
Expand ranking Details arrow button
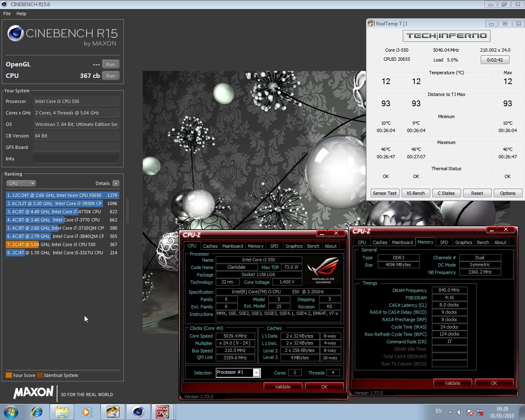tap(116, 183)
